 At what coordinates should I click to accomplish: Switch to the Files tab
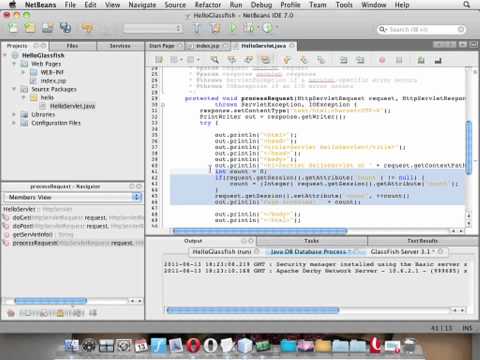pyautogui.click(x=72, y=46)
